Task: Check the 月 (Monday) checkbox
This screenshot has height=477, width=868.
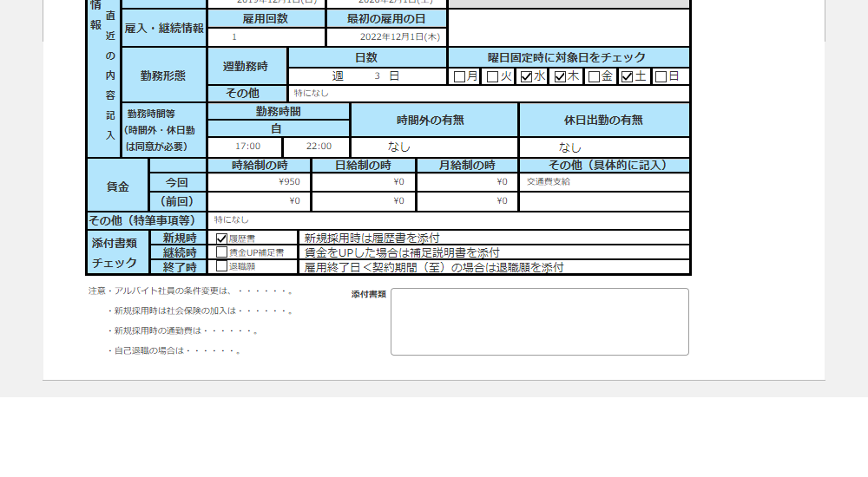Action: point(459,76)
